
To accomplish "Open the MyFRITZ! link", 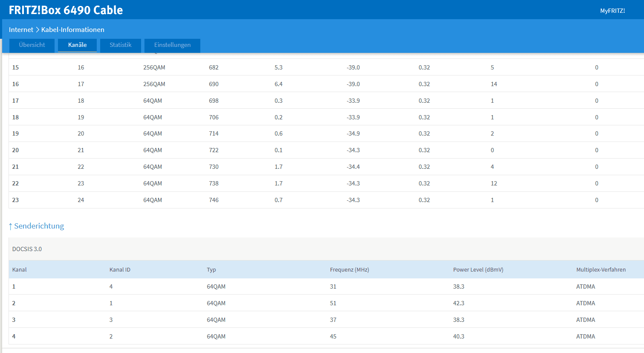I will (612, 11).
